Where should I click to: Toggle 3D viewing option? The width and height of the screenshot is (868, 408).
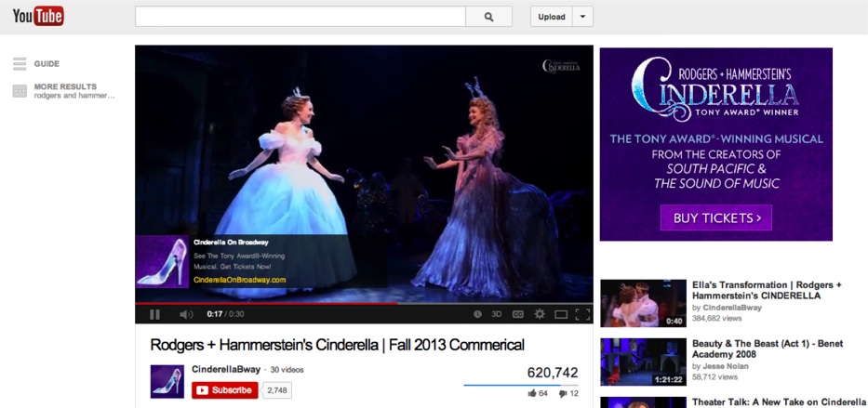(497, 314)
